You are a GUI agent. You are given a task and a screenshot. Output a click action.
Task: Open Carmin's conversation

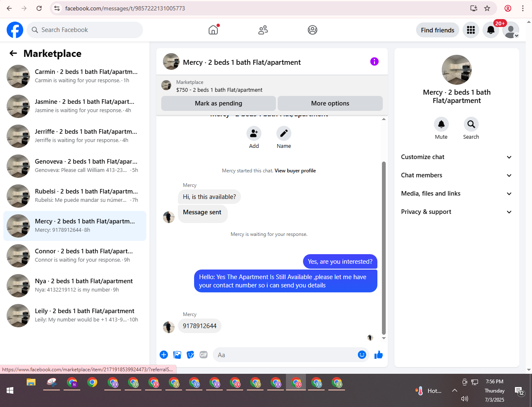[x=75, y=76]
